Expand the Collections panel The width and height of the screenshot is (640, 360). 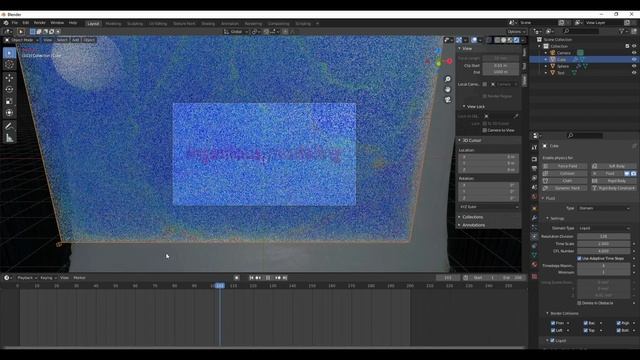pyautogui.click(x=488, y=217)
